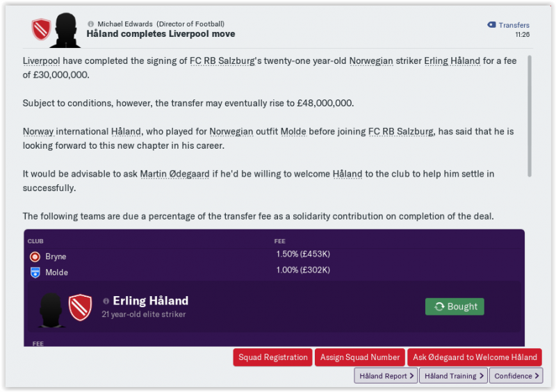This screenshot has height=392, width=556.
Task: Click the Transfers tag icon
Action: [x=491, y=25]
